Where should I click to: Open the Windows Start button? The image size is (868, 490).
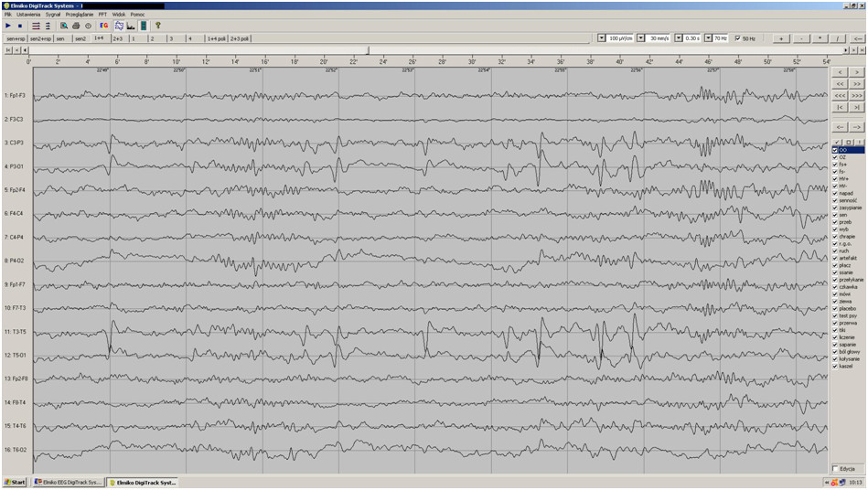(15, 483)
